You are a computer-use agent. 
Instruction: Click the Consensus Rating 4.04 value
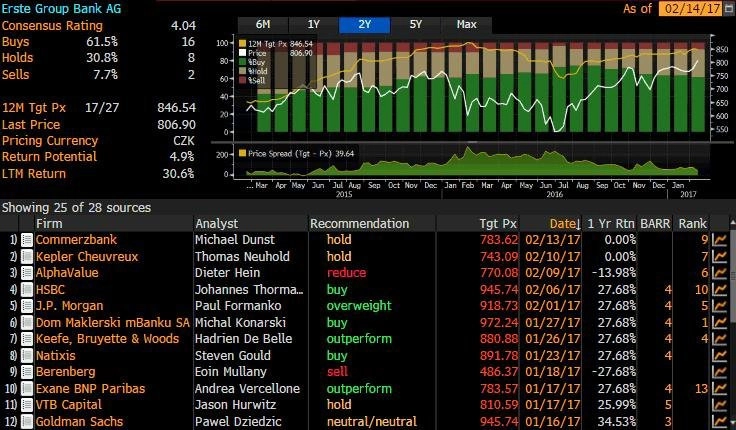tap(183, 26)
